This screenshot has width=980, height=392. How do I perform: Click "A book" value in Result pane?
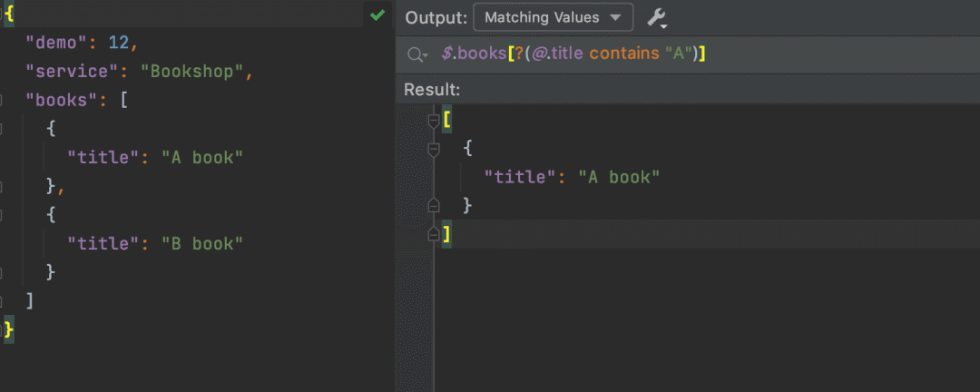click(x=619, y=178)
